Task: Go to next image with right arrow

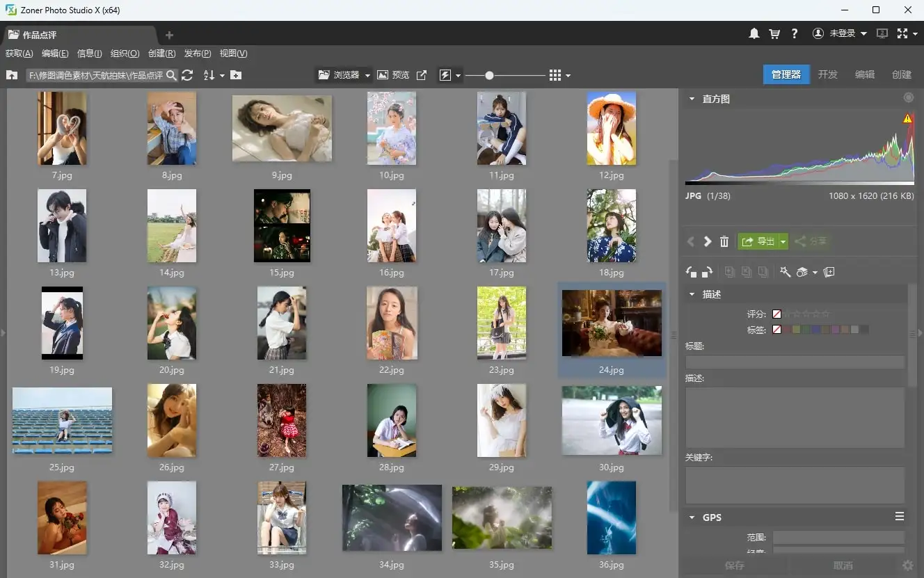Action: coord(708,241)
